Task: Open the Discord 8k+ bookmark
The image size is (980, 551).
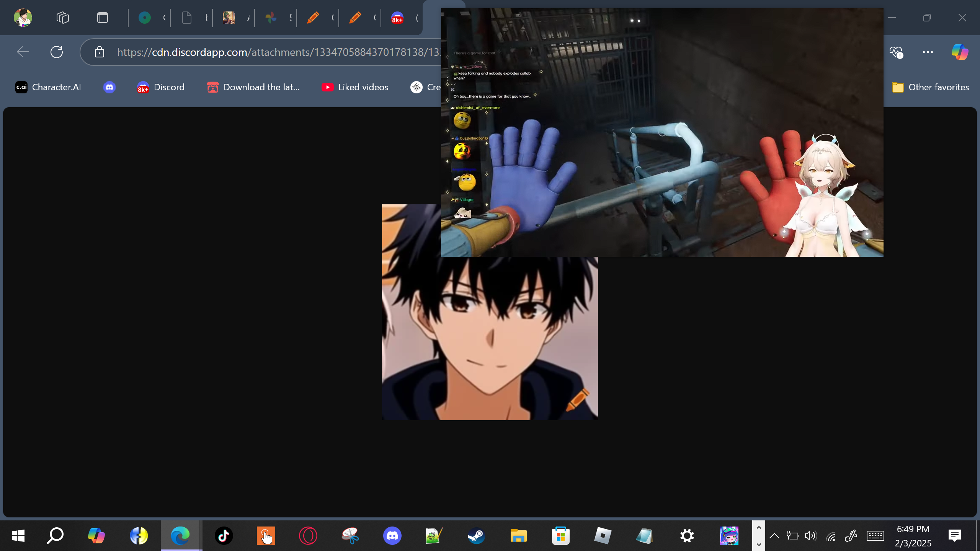Action: point(161,87)
